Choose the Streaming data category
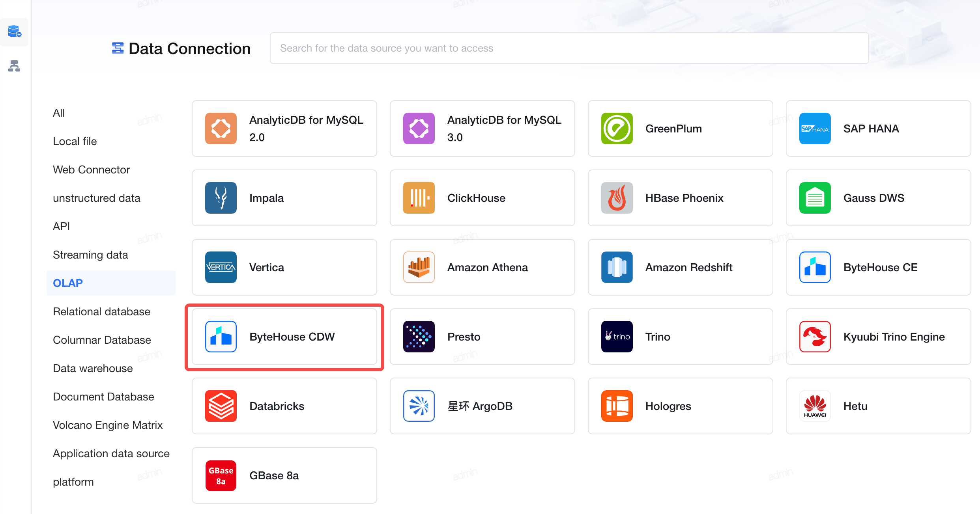The image size is (980, 514). click(90, 255)
